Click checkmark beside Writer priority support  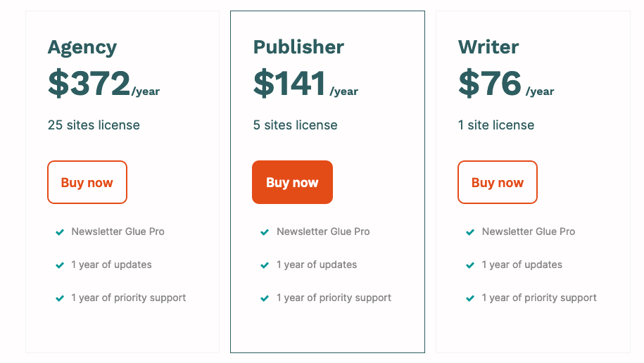[x=470, y=298]
